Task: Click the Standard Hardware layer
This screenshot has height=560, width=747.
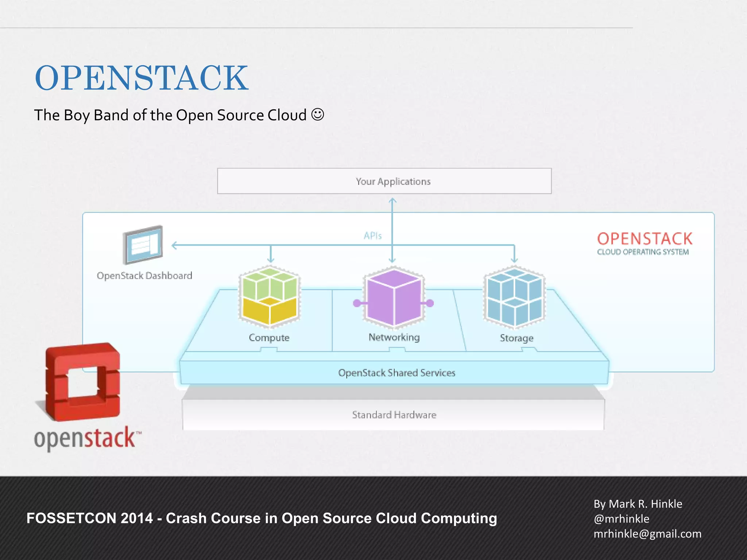Action: click(394, 415)
